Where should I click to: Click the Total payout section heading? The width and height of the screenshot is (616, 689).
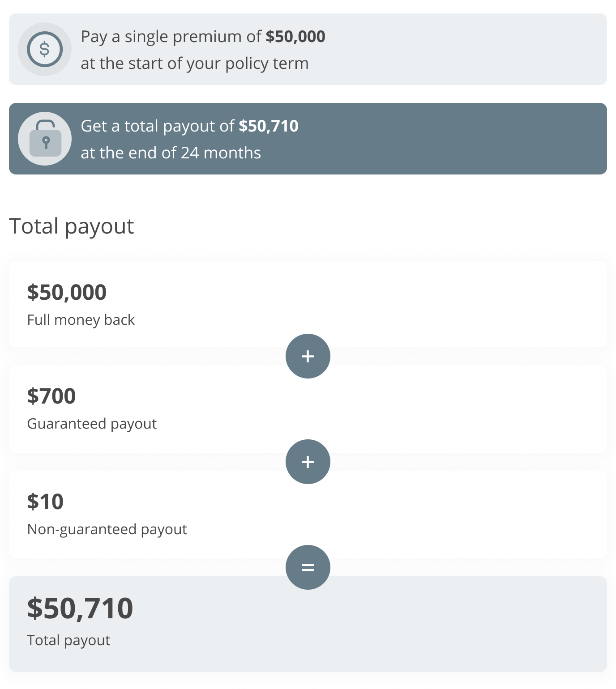click(72, 226)
